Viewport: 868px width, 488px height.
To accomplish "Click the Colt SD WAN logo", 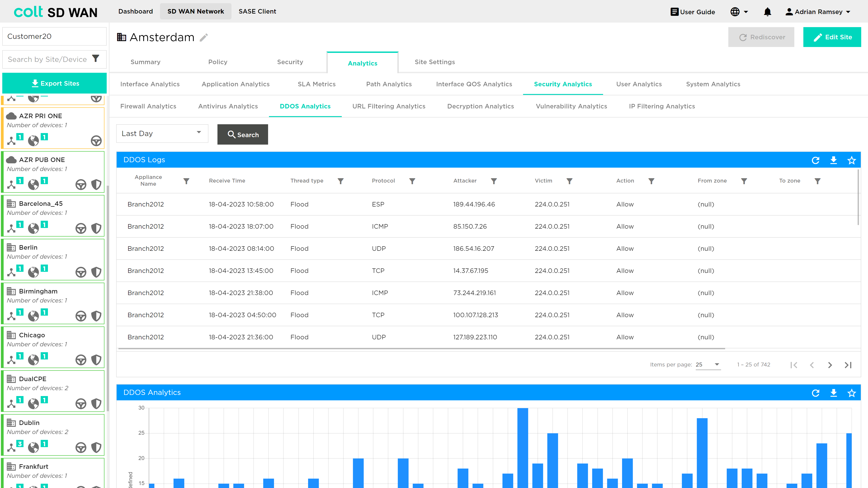I will pos(56,12).
